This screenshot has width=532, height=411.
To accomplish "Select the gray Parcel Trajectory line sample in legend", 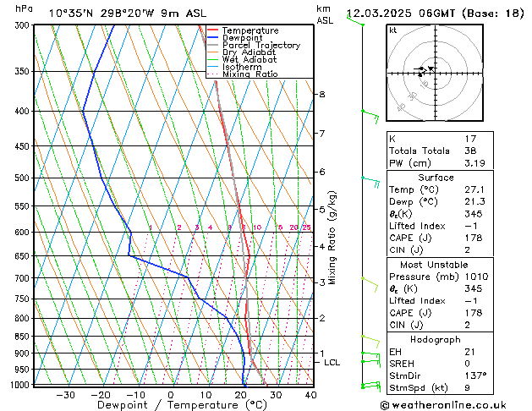I will click(212, 45).
